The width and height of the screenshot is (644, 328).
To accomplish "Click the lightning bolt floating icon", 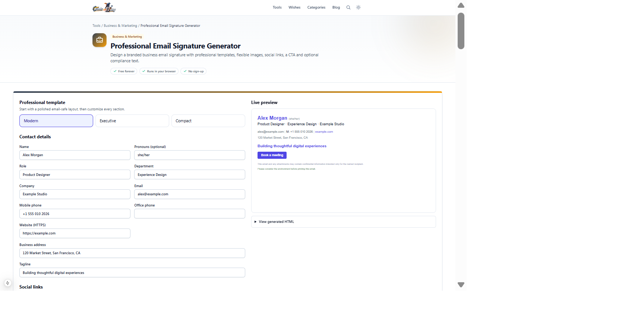I will coord(7,283).
